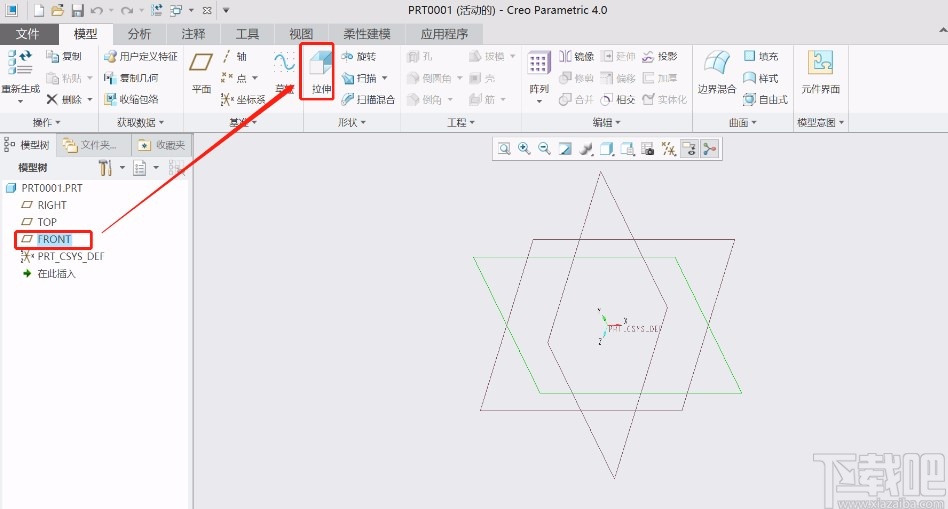Image resolution: width=948 pixels, height=509 pixels.
Task: Click the New file icon
Action: pyautogui.click(x=39, y=10)
